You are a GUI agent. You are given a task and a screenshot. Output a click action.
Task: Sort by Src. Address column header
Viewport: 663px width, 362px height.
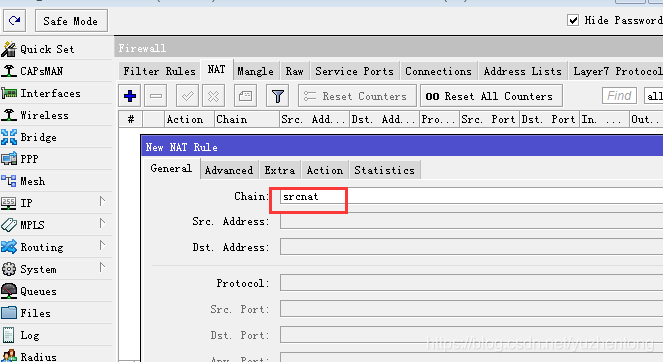coord(315,119)
